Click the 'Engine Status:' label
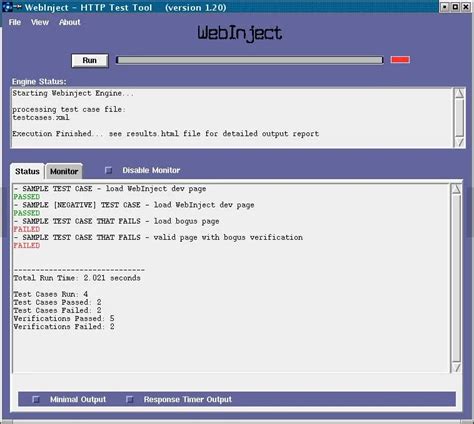 point(39,82)
